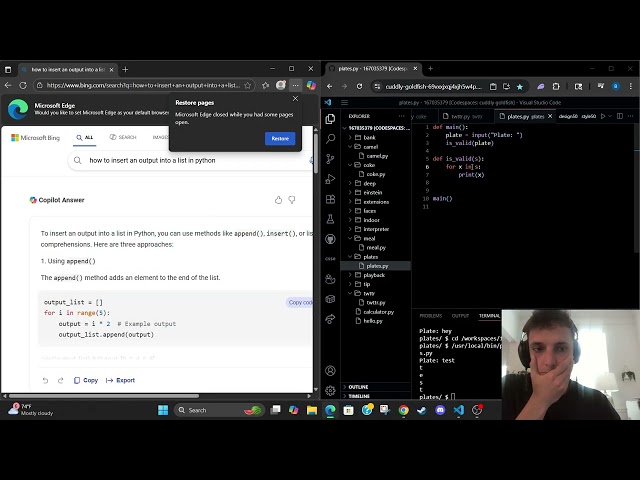Open calculator.py in the Explorer tree
This screenshot has width=640, height=480.
click(x=376, y=312)
